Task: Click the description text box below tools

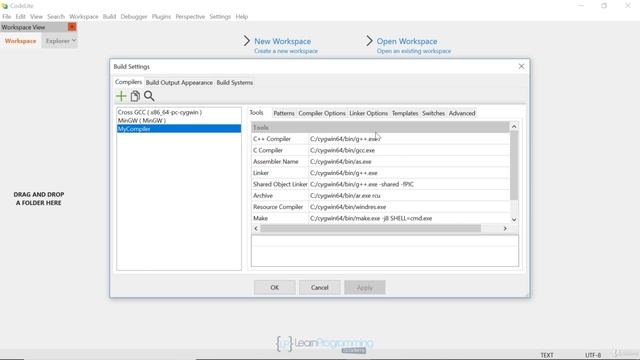Action: click(x=385, y=251)
